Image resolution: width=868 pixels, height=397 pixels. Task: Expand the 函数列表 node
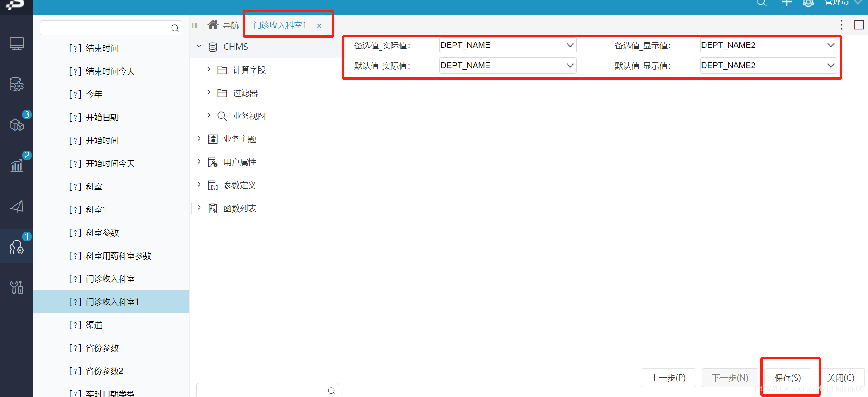pos(199,208)
